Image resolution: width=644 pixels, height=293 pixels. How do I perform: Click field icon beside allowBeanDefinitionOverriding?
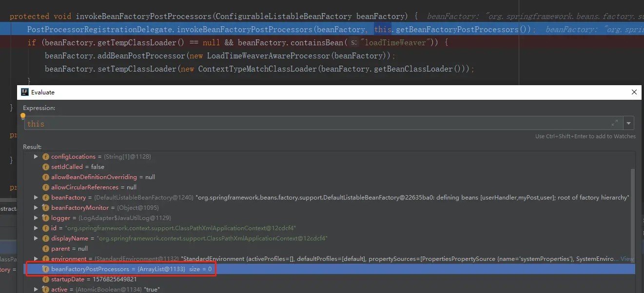(x=46, y=177)
